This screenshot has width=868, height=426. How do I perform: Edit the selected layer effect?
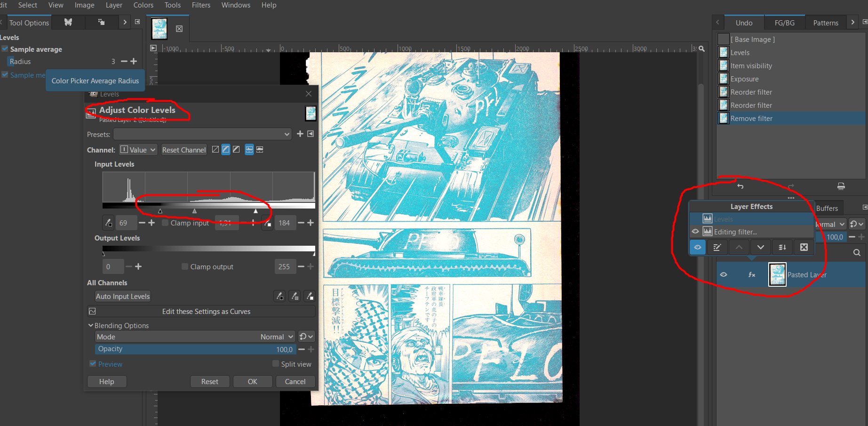tap(717, 247)
